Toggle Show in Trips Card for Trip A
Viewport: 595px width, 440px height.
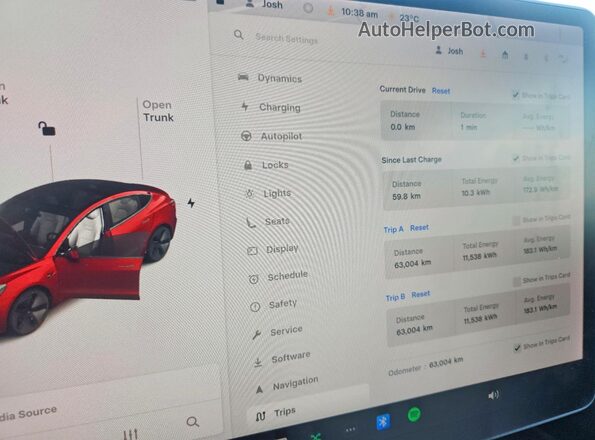(516, 220)
